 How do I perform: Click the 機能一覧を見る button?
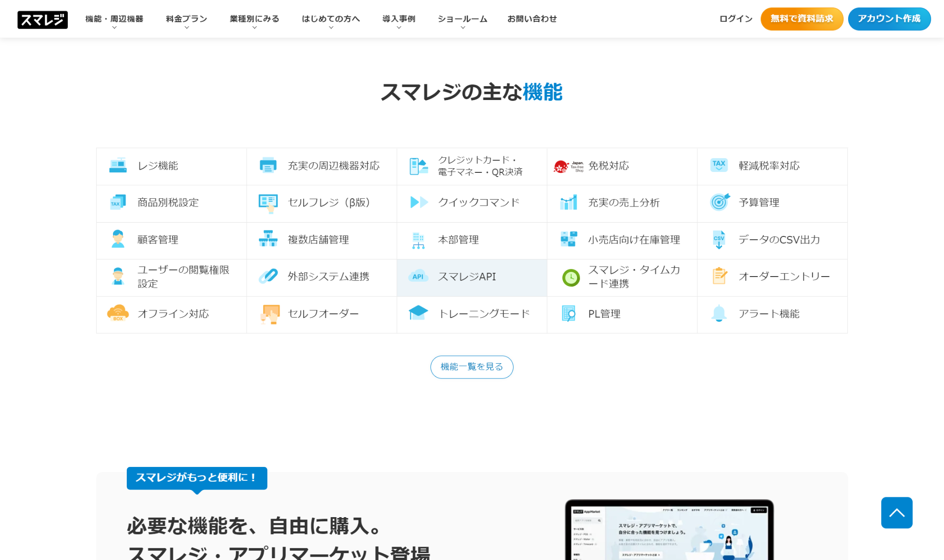click(x=472, y=367)
